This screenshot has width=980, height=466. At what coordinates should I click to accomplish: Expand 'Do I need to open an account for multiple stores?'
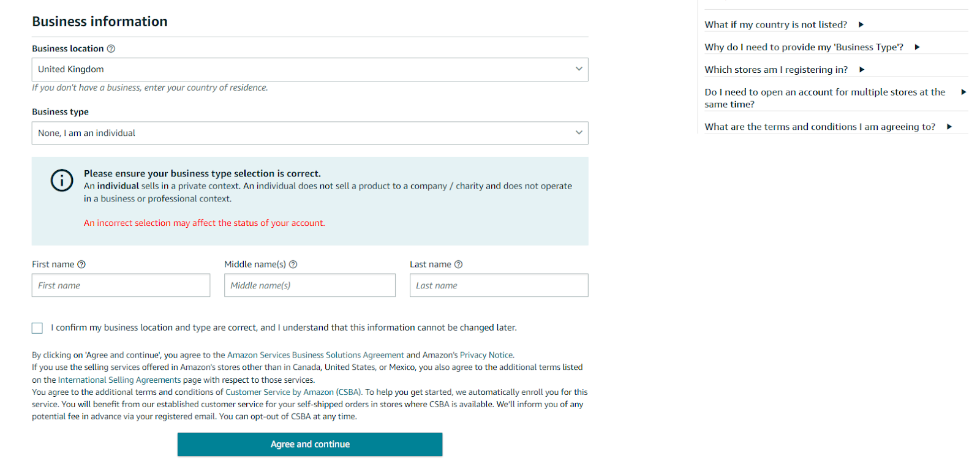963,91
